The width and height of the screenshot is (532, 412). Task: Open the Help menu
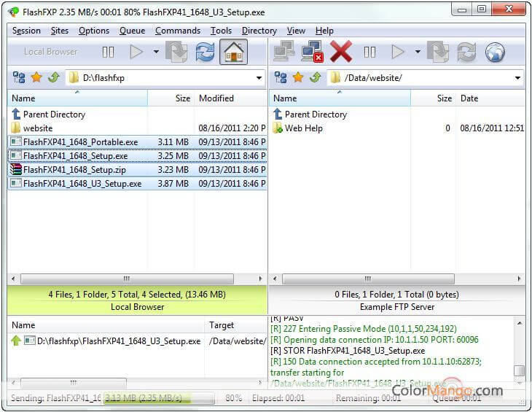coord(324,31)
